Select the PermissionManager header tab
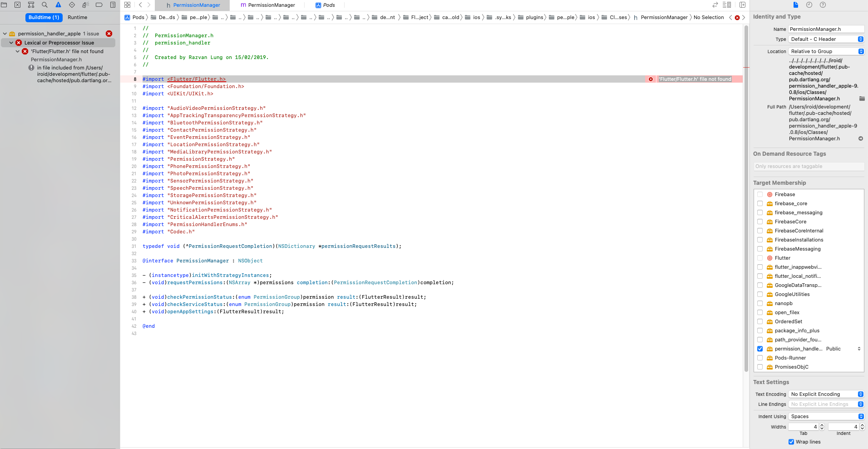 192,5
